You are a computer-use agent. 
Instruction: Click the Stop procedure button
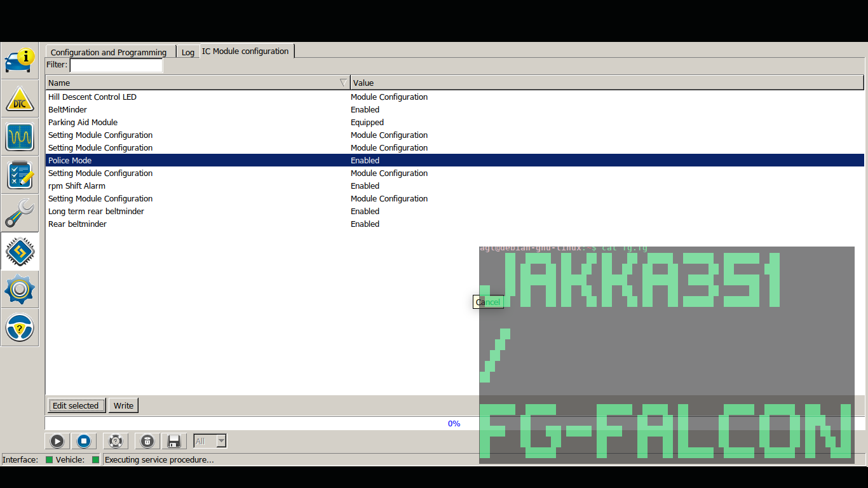coord(84,441)
